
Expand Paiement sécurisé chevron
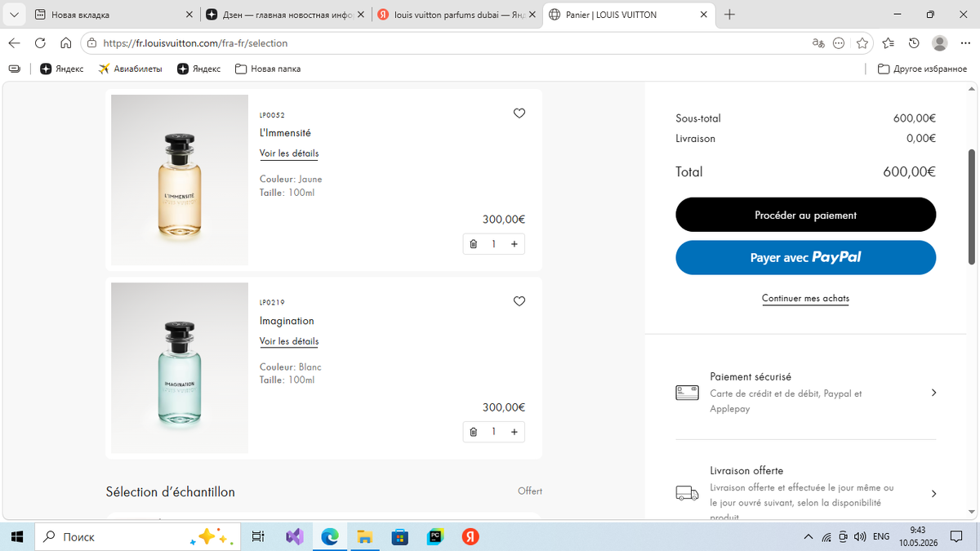933,393
